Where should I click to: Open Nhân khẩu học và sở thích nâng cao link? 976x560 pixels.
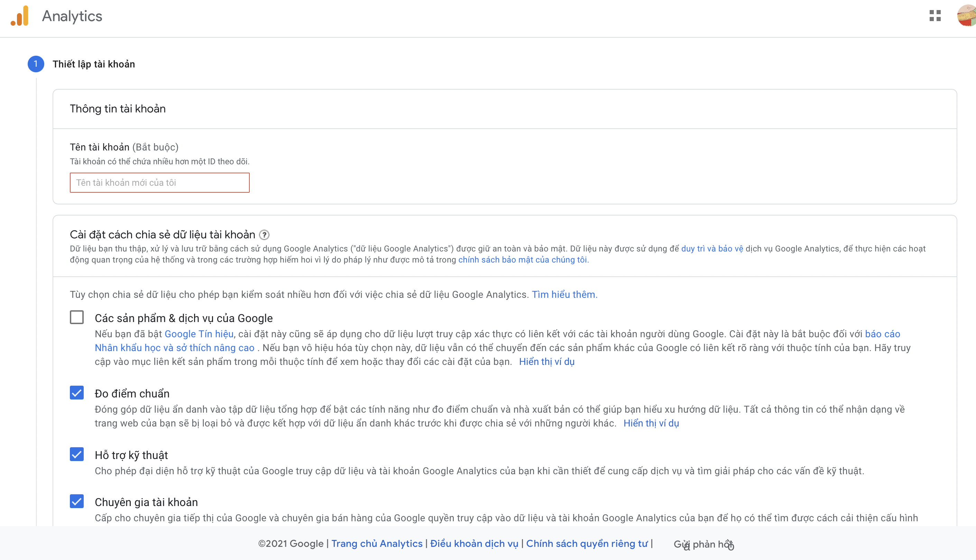(x=175, y=348)
